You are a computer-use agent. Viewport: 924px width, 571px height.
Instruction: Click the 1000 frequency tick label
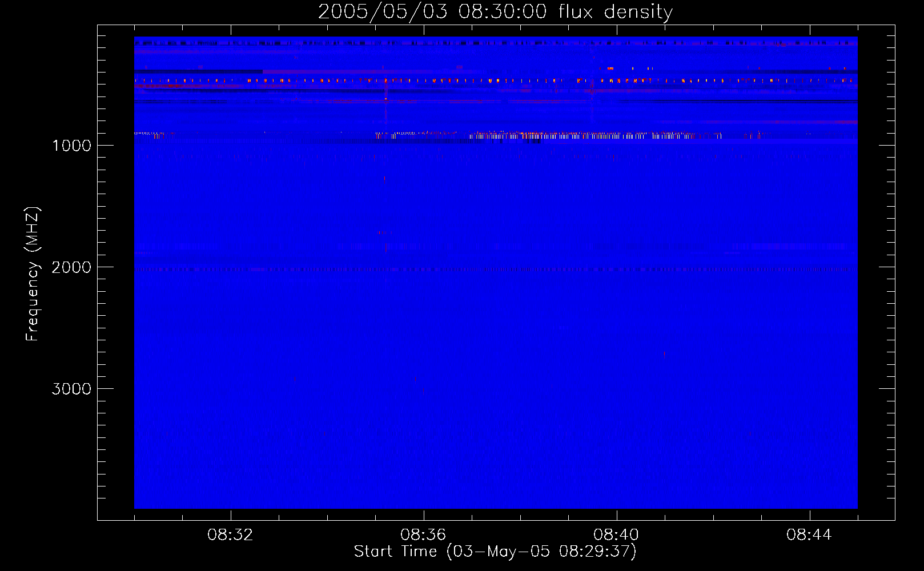71,146
